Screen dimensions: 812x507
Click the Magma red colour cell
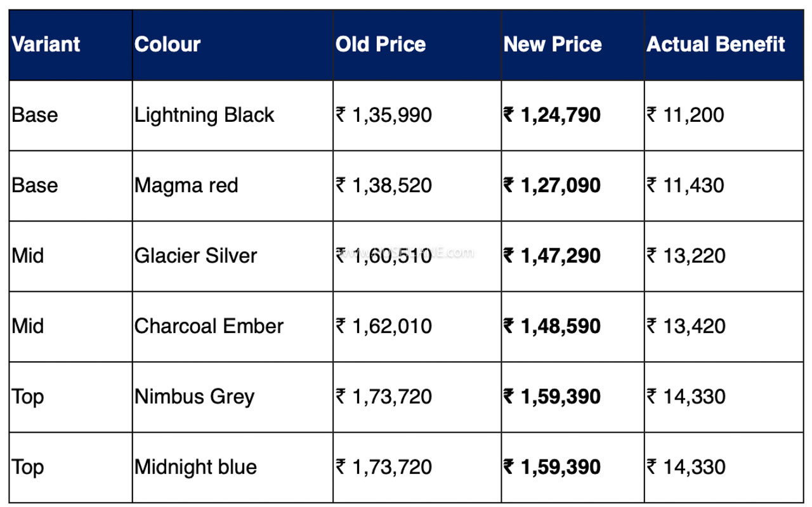tap(187, 185)
